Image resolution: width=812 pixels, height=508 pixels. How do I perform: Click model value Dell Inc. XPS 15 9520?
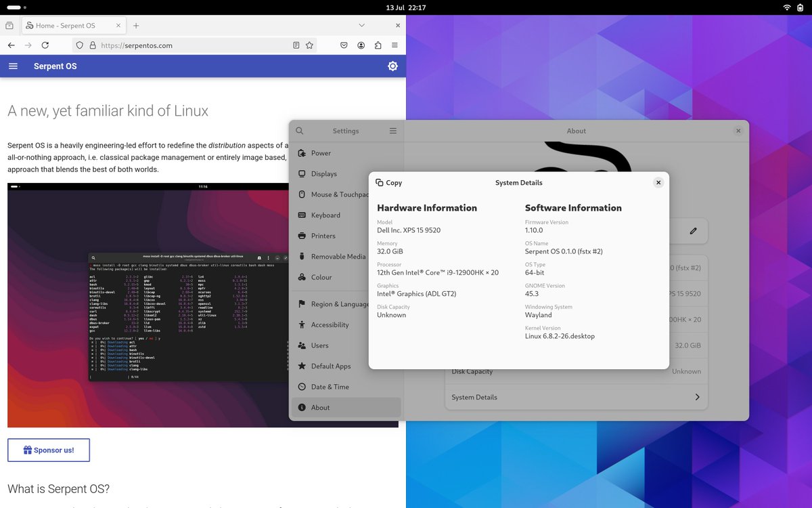[409, 230]
